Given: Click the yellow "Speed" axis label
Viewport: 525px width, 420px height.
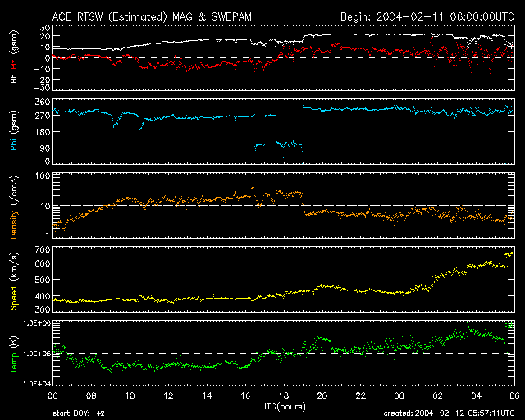Looking at the screenshot, I should pos(14,299).
